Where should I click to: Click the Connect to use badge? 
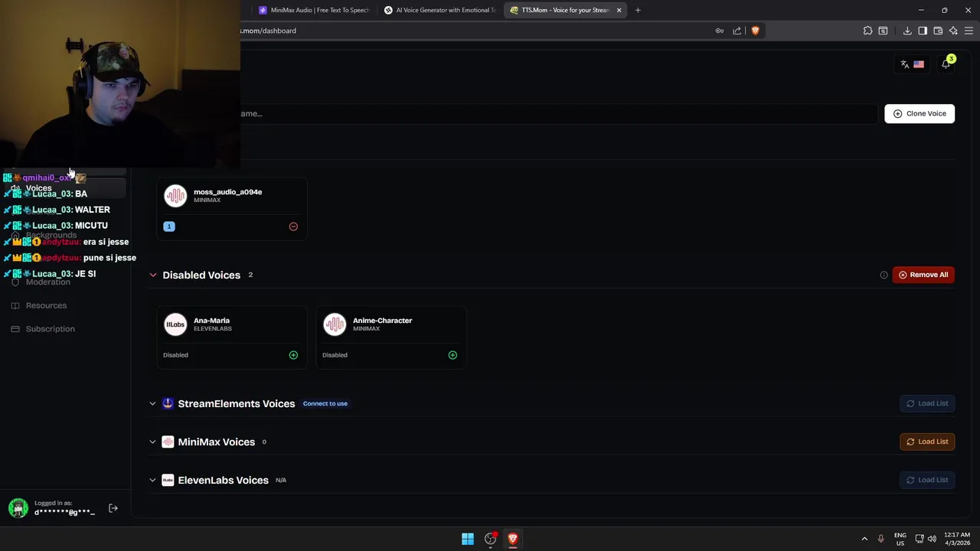click(325, 403)
